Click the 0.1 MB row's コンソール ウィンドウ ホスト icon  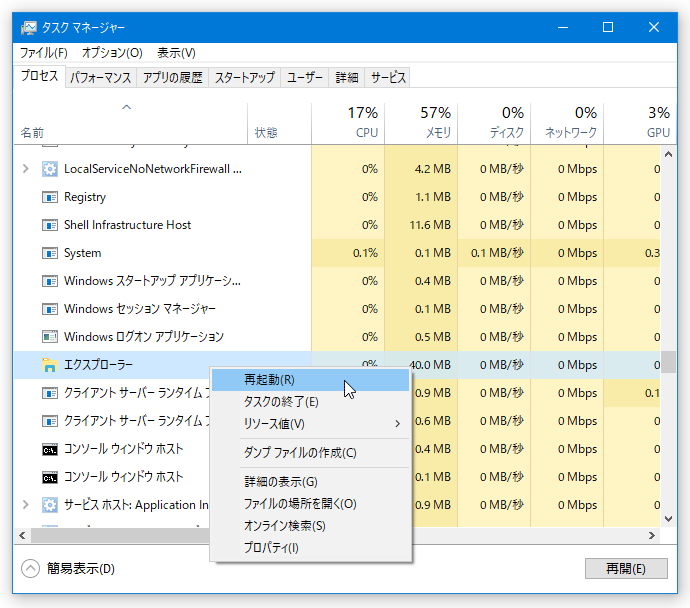pos(50,477)
